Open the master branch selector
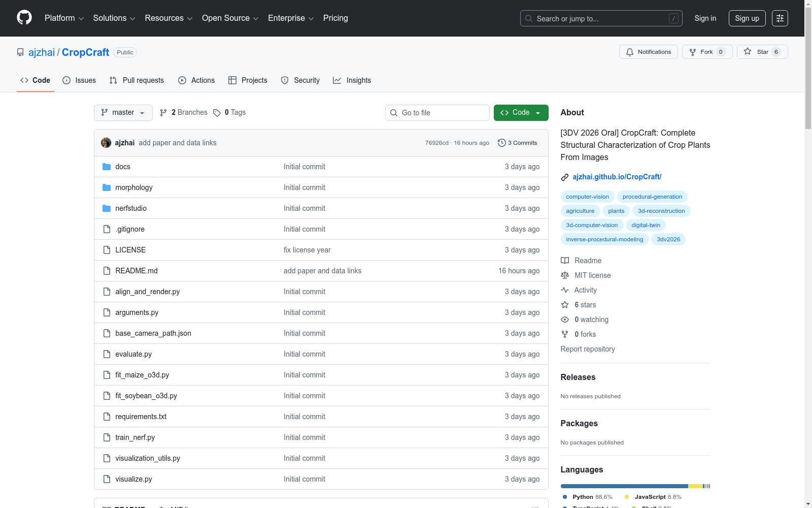Viewport: 812px width, 508px height. click(123, 113)
